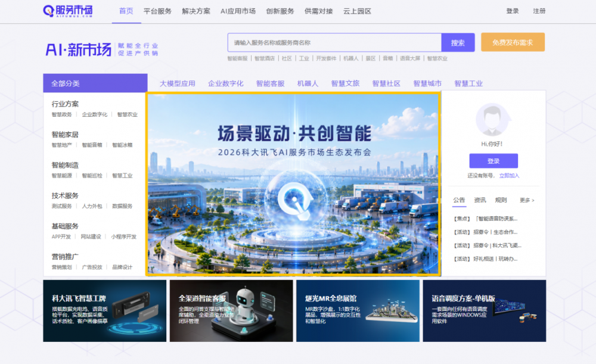This screenshot has width=596, height=364.
Task: Expand the 营销推广 sidebar category
Action: pyautogui.click(x=65, y=257)
